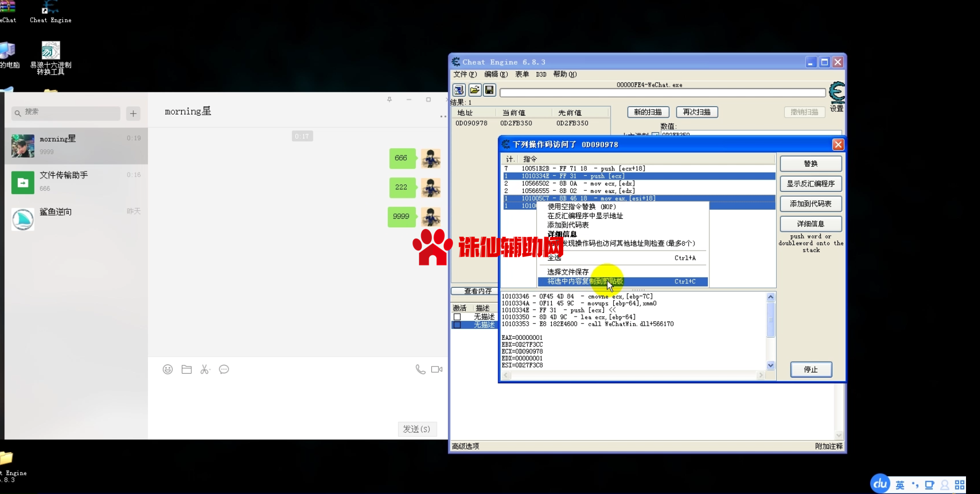Click the Baidu input method du icon
The height and width of the screenshot is (494, 980).
[x=880, y=484]
